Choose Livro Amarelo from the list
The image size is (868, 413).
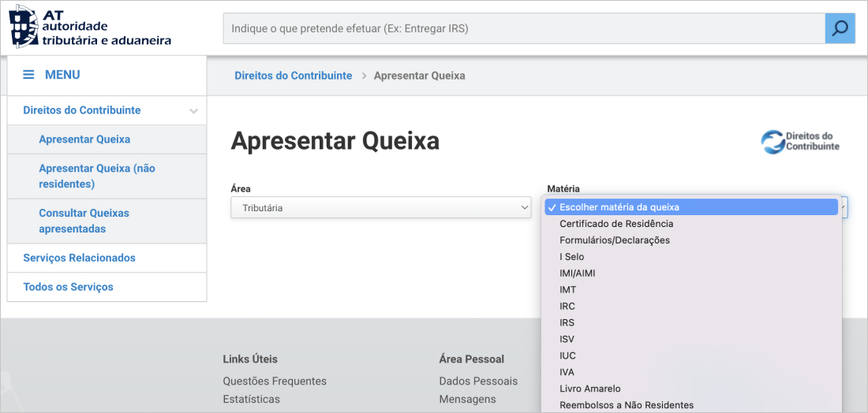click(x=589, y=389)
